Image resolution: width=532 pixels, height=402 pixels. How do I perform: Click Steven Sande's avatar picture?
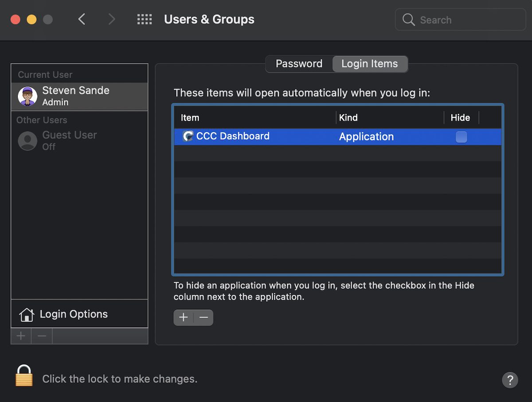(27, 96)
